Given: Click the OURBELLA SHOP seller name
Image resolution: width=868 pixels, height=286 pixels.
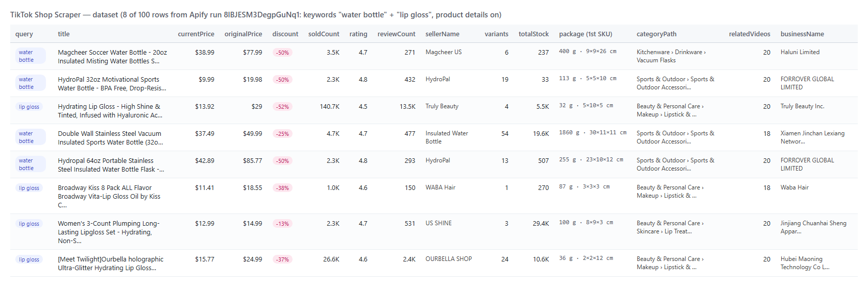Looking at the screenshot, I should (449, 259).
